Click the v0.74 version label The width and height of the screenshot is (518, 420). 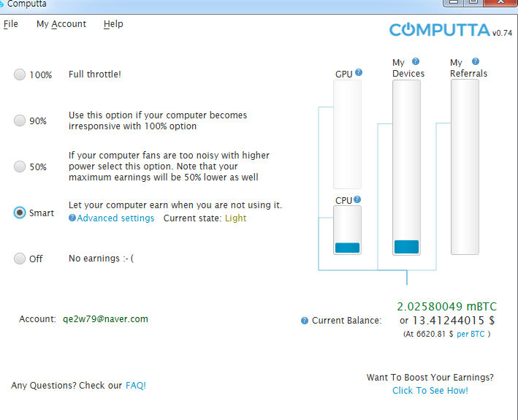pos(502,33)
